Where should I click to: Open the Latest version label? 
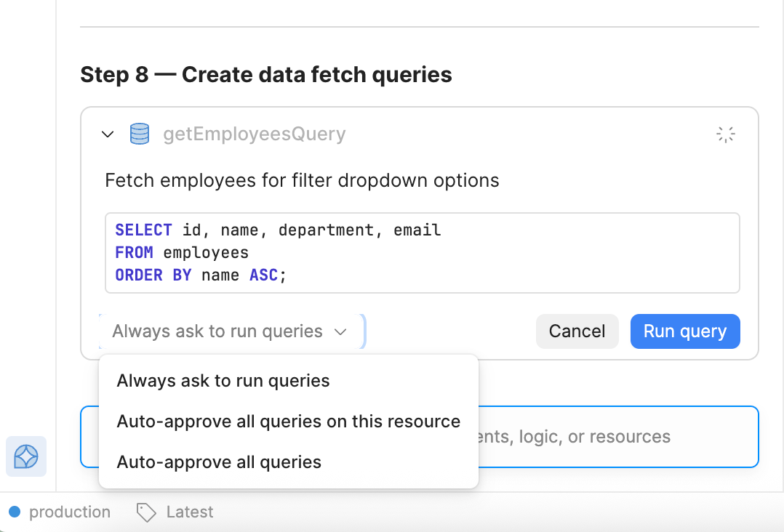coord(189,512)
